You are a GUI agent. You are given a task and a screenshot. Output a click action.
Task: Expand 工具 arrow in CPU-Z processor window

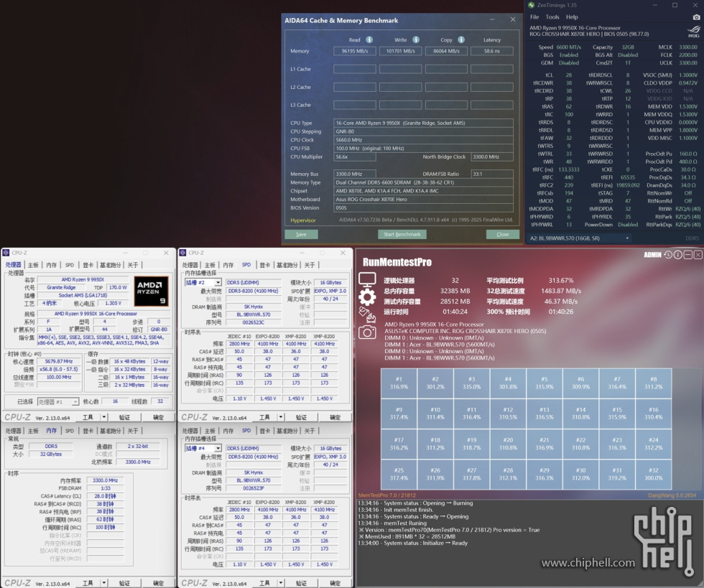[x=103, y=417]
